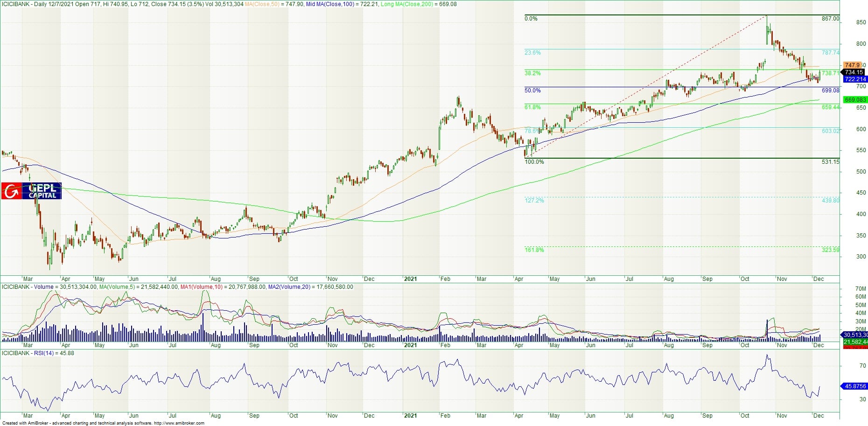The width and height of the screenshot is (868, 426).
Task: Select the 161.8% Fibonacci extension label
Action: point(534,250)
